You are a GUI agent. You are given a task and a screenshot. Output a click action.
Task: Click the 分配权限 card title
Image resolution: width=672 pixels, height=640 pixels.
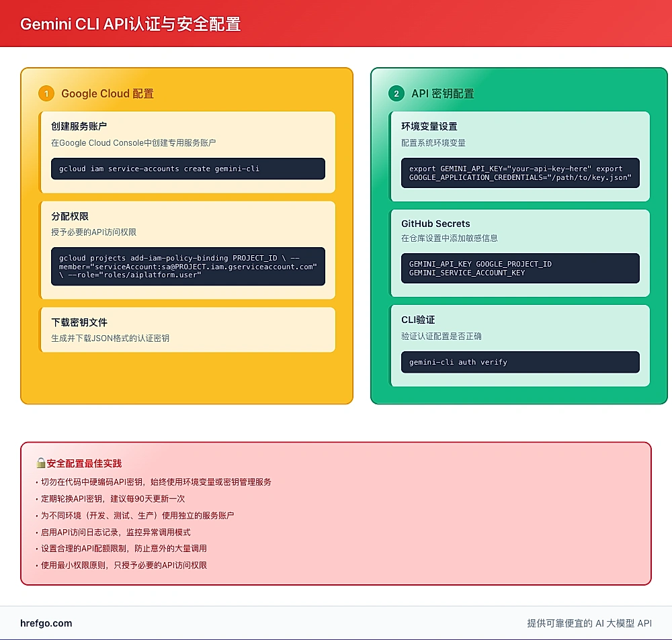pyautogui.click(x=70, y=216)
